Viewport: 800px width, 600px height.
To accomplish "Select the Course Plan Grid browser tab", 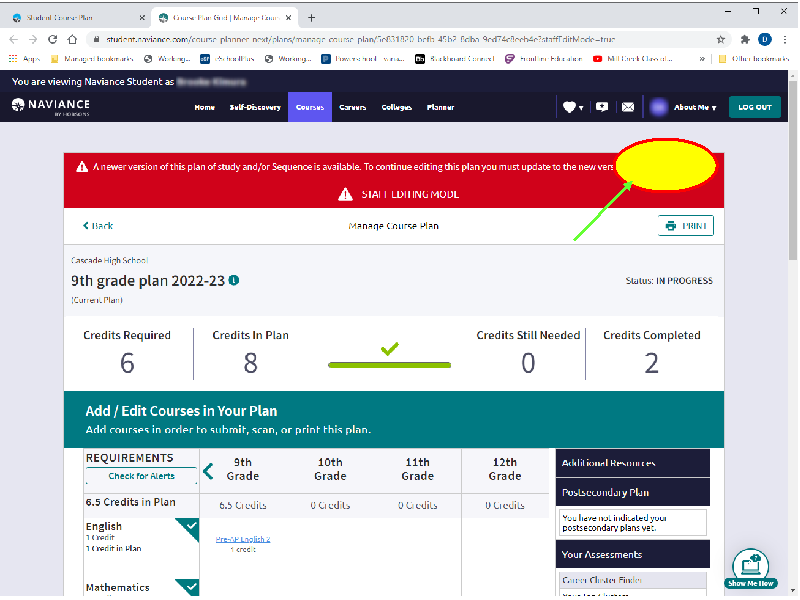I will pos(225,18).
